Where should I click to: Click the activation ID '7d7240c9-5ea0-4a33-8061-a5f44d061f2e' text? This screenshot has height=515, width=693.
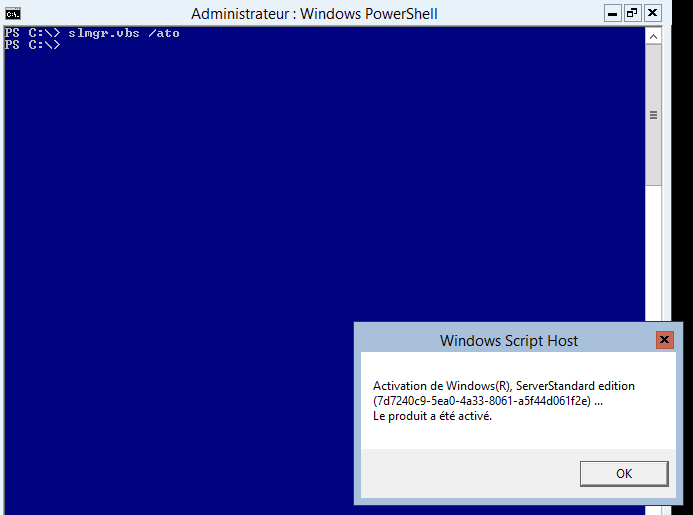482,401
